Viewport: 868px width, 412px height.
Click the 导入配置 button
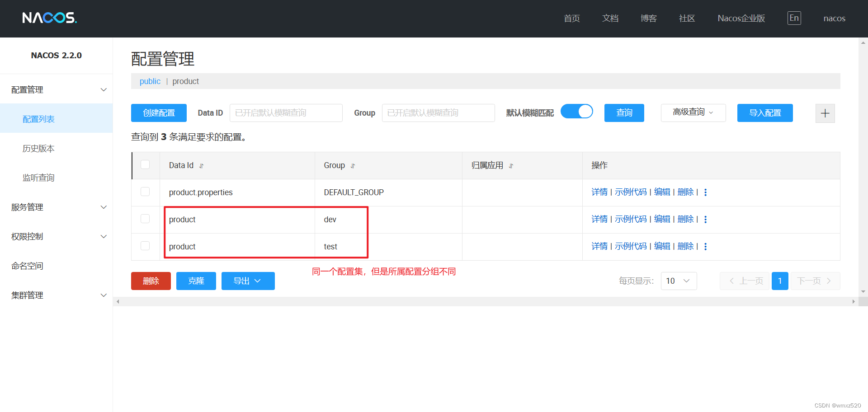765,113
